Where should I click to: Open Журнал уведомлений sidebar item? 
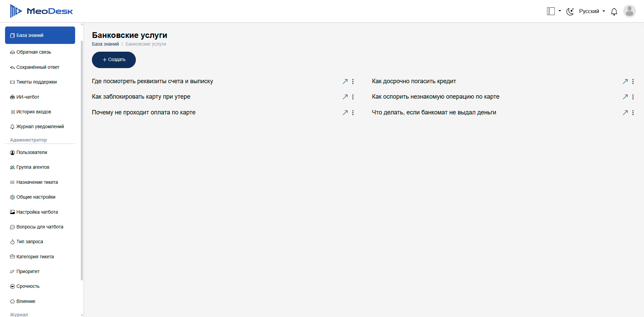(40, 126)
